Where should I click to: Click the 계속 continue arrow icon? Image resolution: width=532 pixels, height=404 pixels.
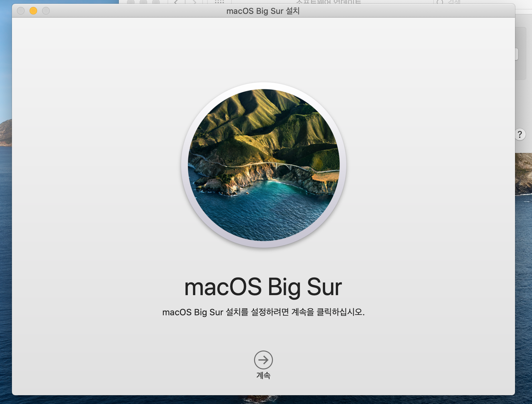263,360
